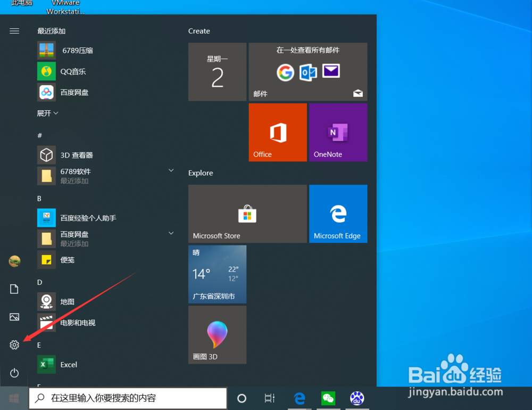The image size is (532, 410).
Task: Open the Start menu hamburger expand button
Action: (14, 31)
